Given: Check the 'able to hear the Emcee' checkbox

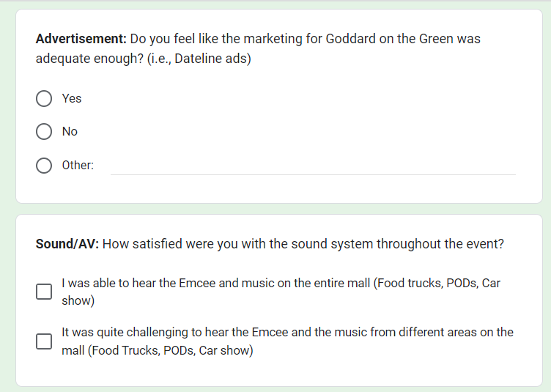Looking at the screenshot, I should pos(44,292).
